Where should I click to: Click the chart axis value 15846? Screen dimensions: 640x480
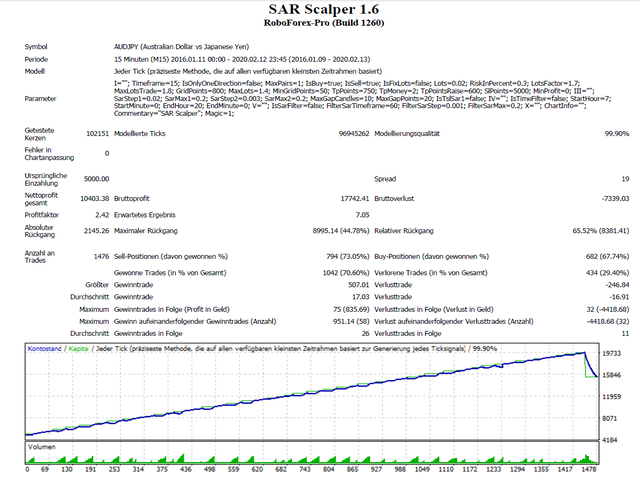[611, 375]
